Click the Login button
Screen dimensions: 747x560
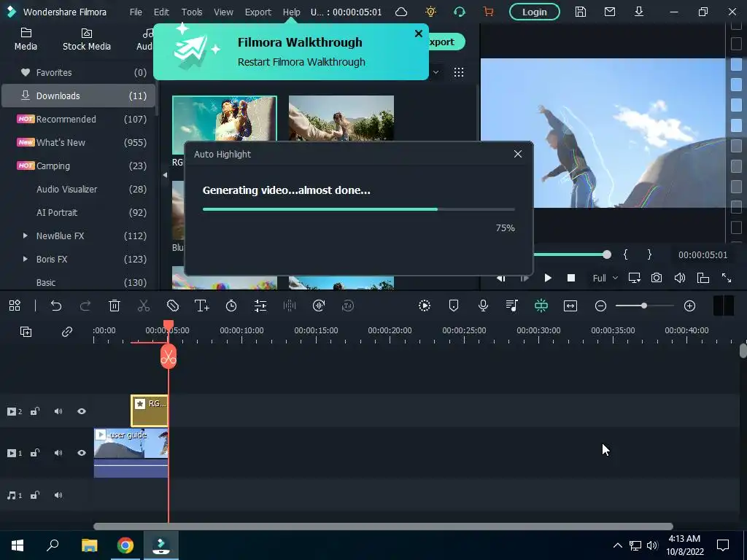tap(535, 12)
